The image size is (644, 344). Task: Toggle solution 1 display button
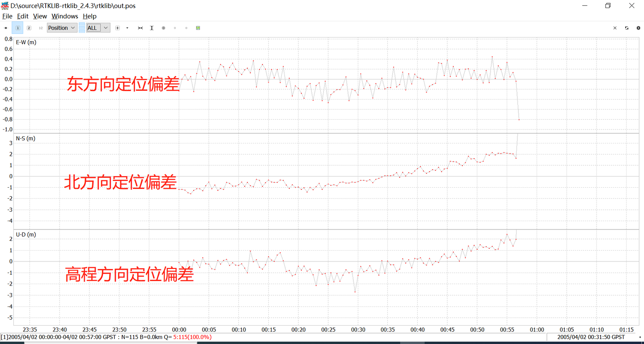point(17,28)
